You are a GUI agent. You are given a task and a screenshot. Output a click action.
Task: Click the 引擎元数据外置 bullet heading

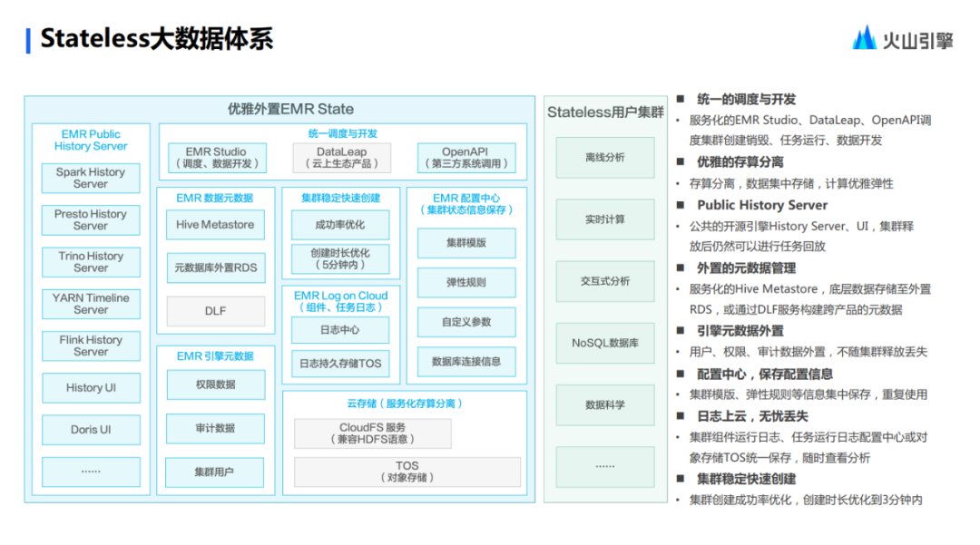pos(740,331)
